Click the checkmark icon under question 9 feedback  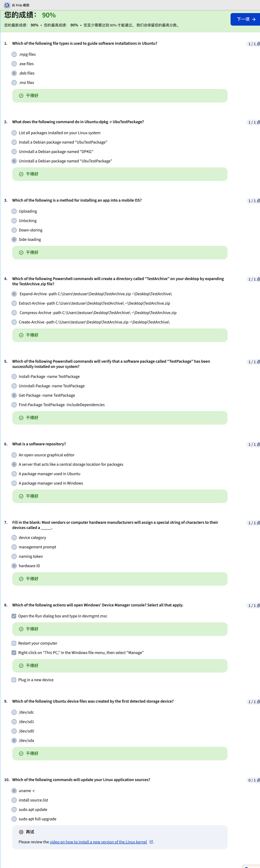[21, 753]
